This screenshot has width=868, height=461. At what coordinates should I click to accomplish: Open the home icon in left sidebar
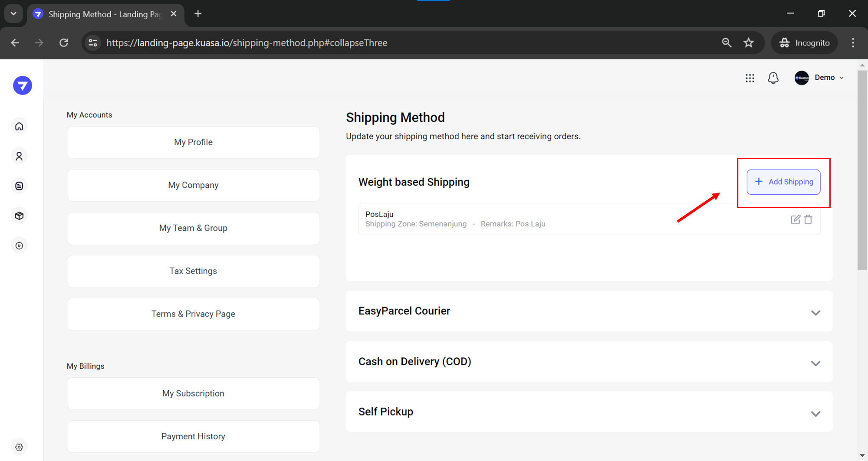19,126
